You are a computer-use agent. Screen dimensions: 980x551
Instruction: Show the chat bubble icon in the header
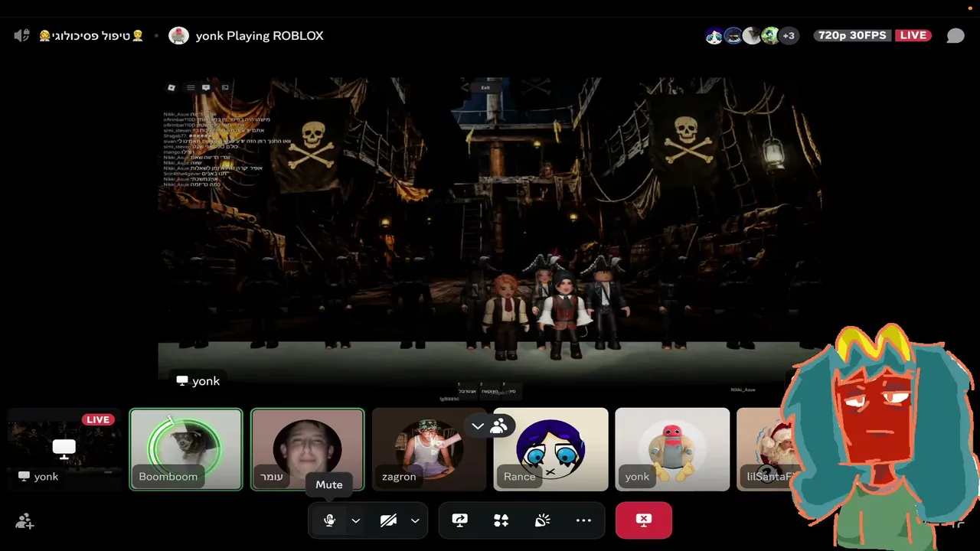coord(955,36)
